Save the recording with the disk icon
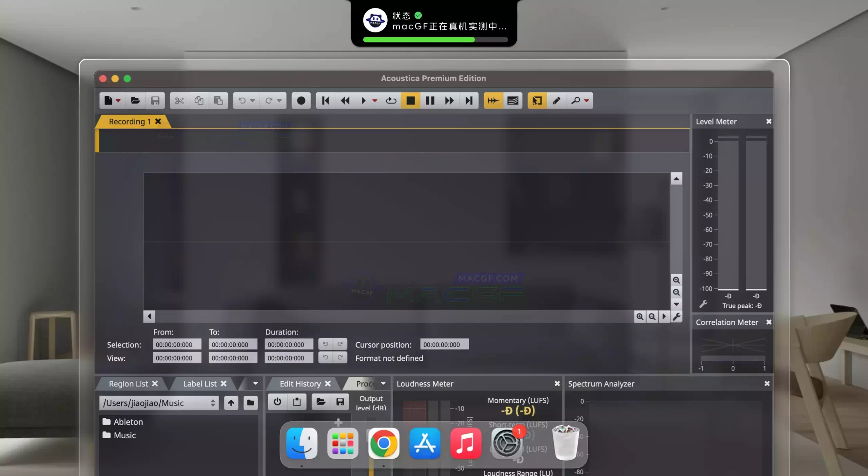The width and height of the screenshot is (868, 476). click(156, 100)
